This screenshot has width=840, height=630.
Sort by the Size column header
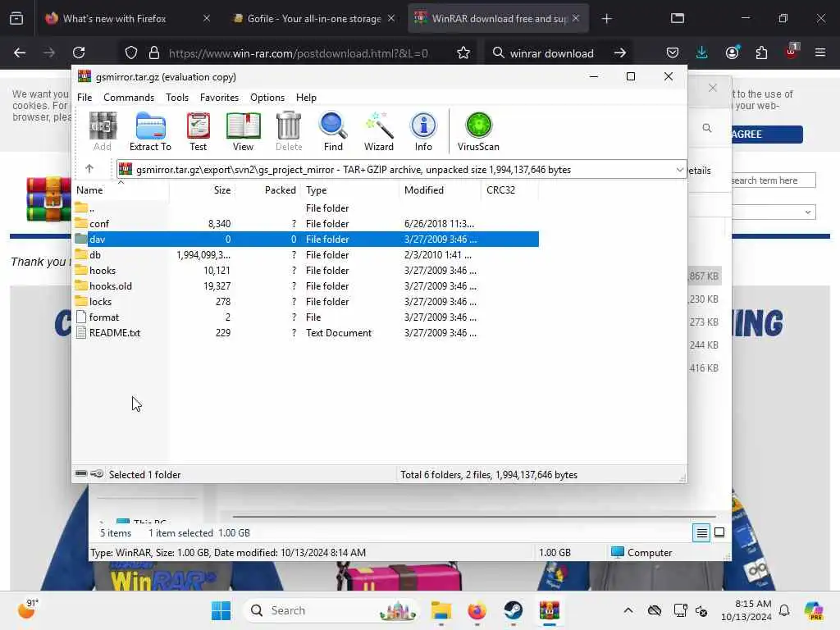[x=202, y=190]
